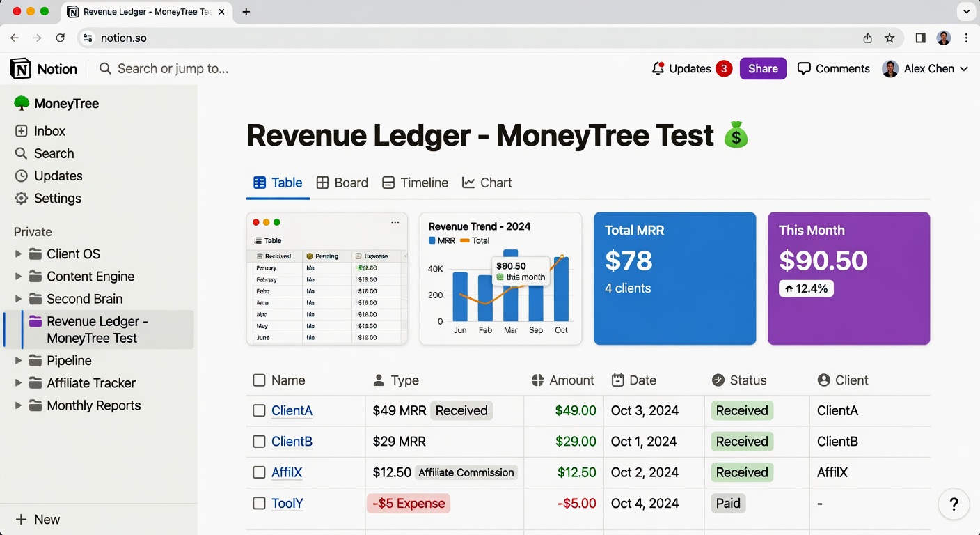Click the Status column icon
980x535 pixels.
[718, 380]
